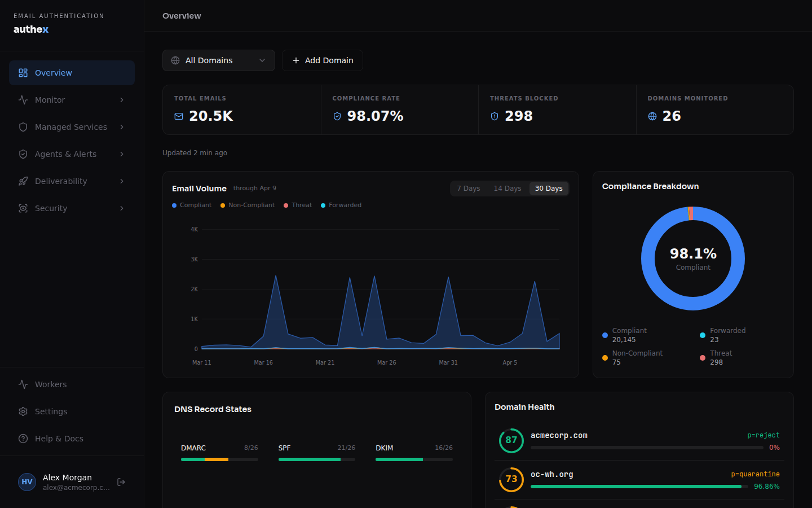Click the Forwarded legend dot in Compliance Breakdown
Viewport: 812px width, 508px height.
(x=703, y=335)
